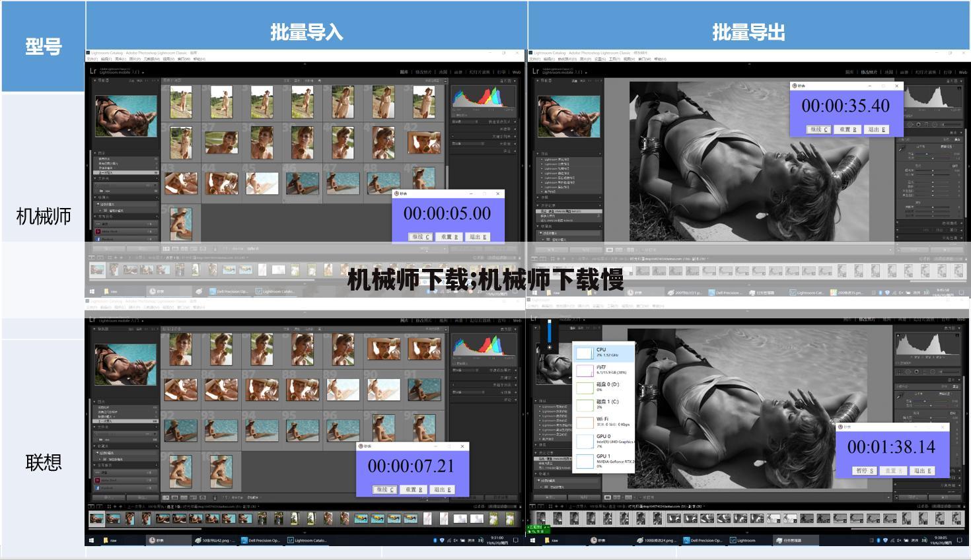971x560 pixels.
Task: Open Web module in 机械师 import screenshot
Action: pos(517,72)
